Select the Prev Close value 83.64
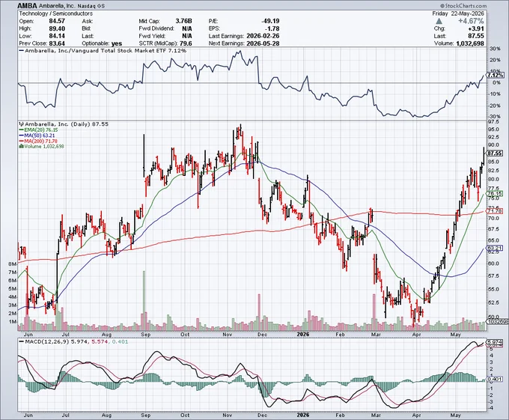The height and width of the screenshot is (420, 509). (57, 43)
